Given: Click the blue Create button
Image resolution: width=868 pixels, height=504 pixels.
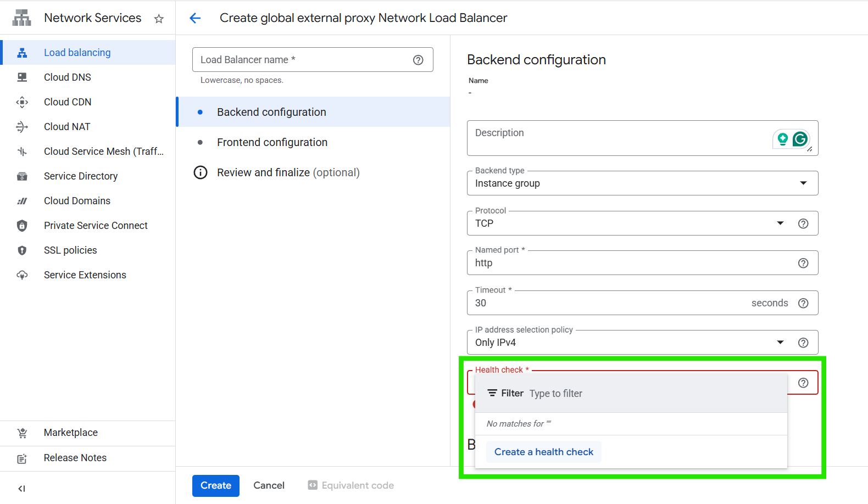Looking at the screenshot, I should pos(215,485).
